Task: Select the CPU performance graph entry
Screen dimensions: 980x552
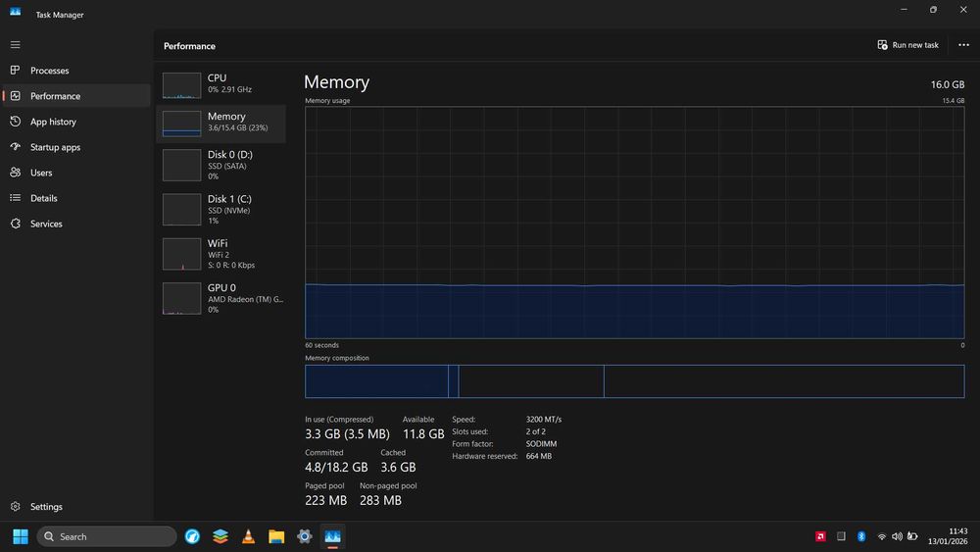Action: point(221,84)
